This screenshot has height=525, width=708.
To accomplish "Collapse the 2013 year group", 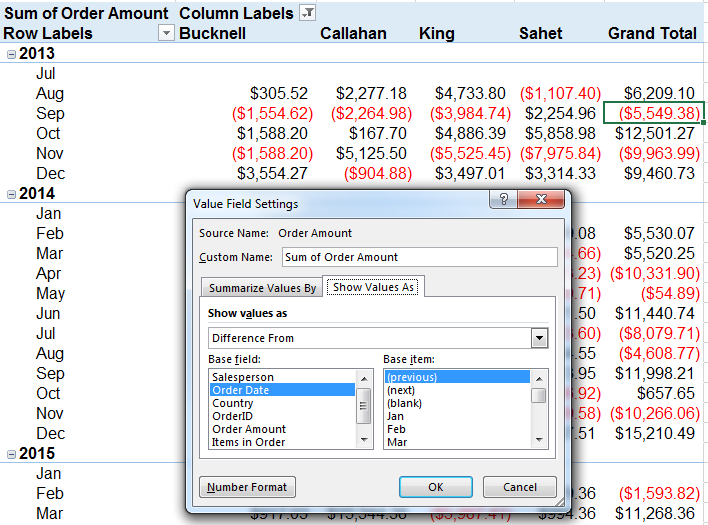I will point(11,54).
